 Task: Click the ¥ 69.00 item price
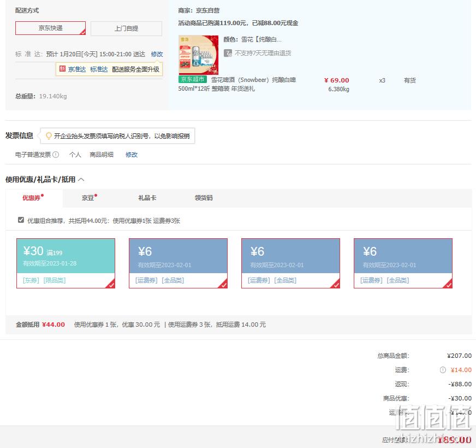coord(337,80)
